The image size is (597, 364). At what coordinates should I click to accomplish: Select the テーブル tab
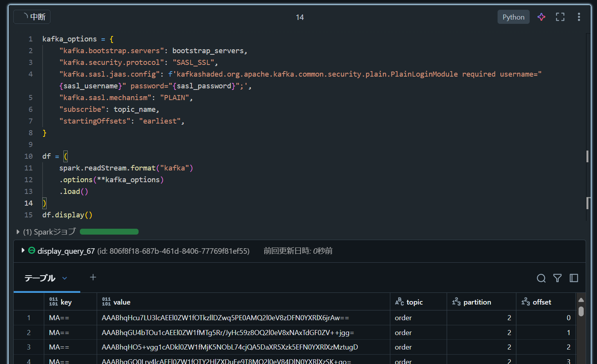coord(40,278)
